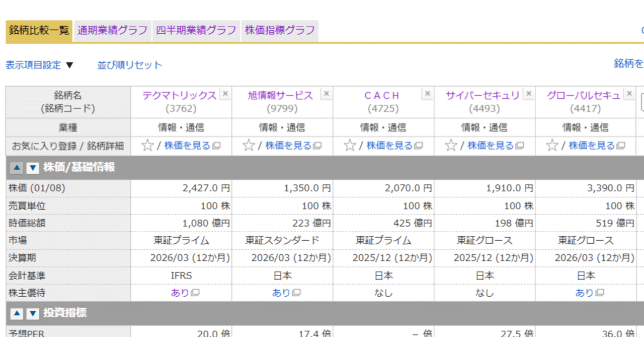Star テクマトリックス as favorite
Viewport: 644px width, 337px height.
(147, 146)
